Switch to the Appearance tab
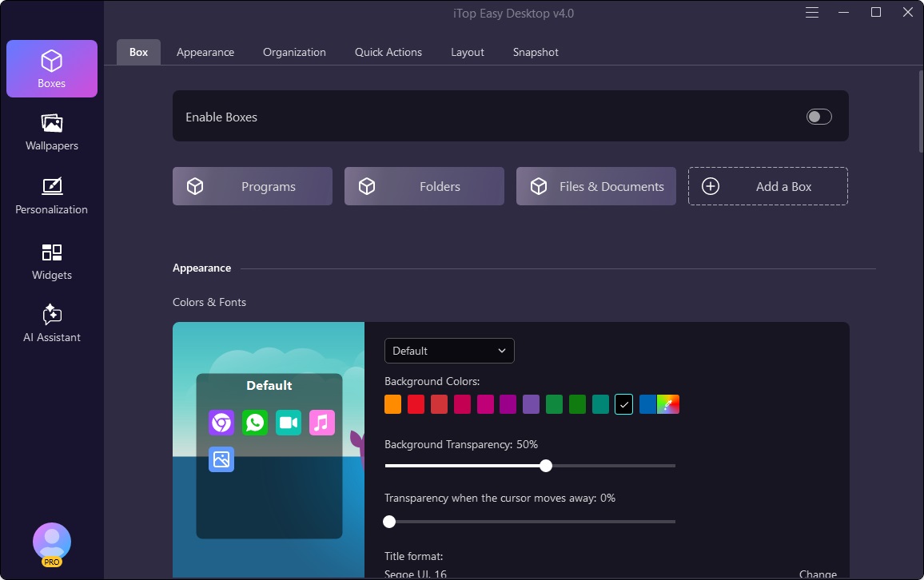Image resolution: width=924 pixels, height=580 pixels. pyautogui.click(x=205, y=52)
